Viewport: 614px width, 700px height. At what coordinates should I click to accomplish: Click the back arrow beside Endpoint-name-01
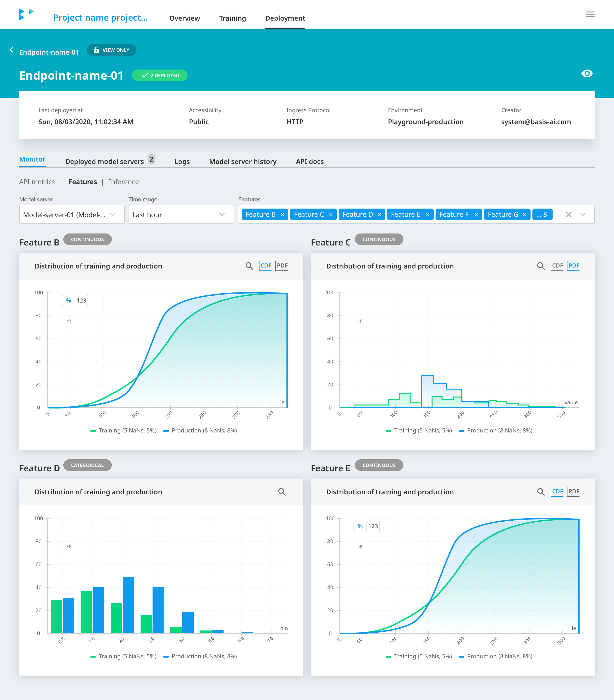pyautogui.click(x=12, y=50)
